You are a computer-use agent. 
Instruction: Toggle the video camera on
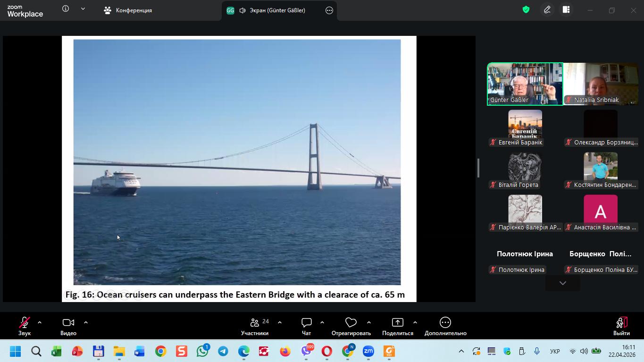coord(68,326)
